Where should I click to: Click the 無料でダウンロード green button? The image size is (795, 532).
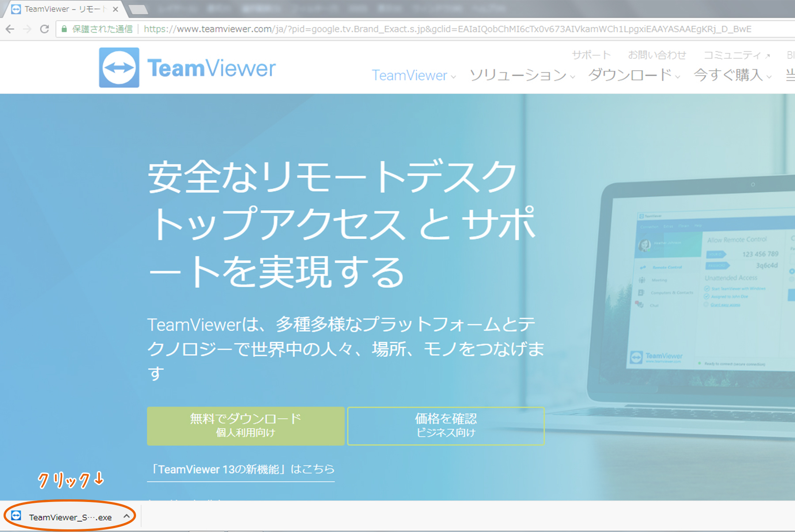tap(246, 426)
